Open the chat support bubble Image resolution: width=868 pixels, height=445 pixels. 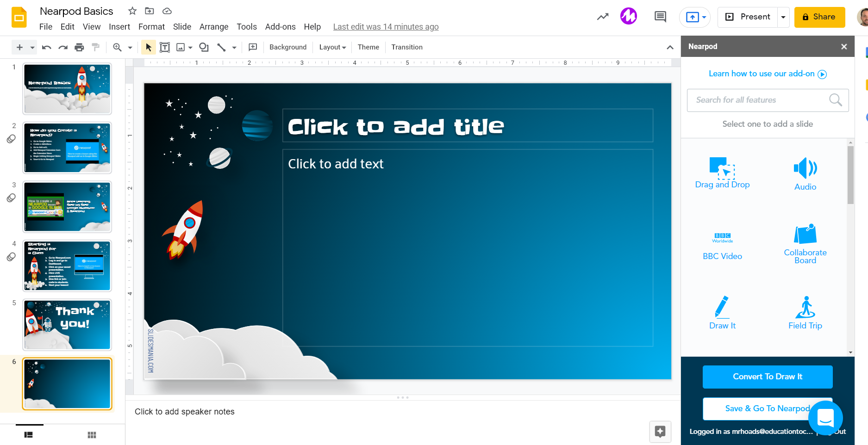pos(825,418)
